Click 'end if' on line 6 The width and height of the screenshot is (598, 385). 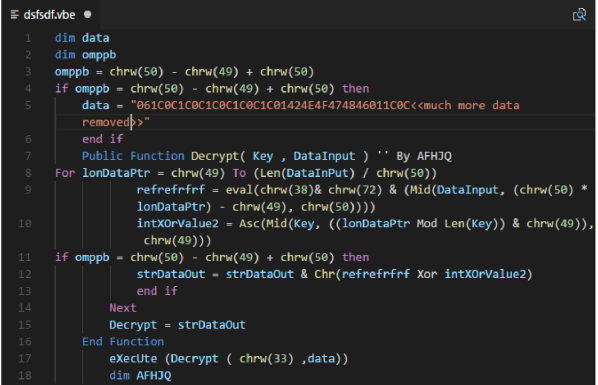click(103, 139)
